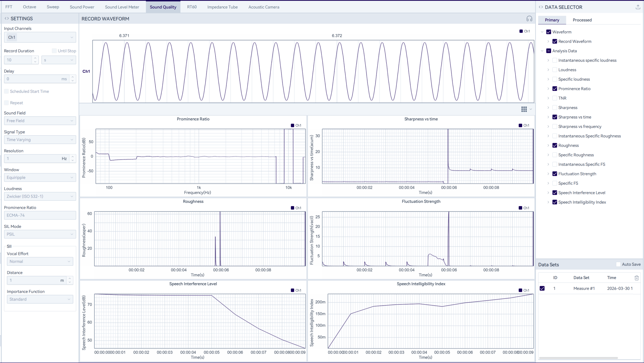Click the Record Waveform tree label
Viewport: 644px width, 363px height.
[575, 41]
